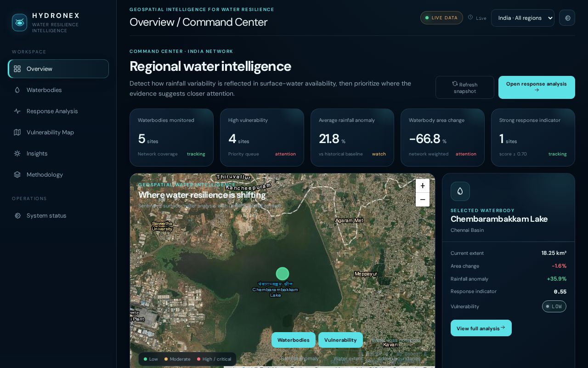588x368 pixels.
Task: Select the Waterbodies monitored stat card
Action: click(x=171, y=138)
